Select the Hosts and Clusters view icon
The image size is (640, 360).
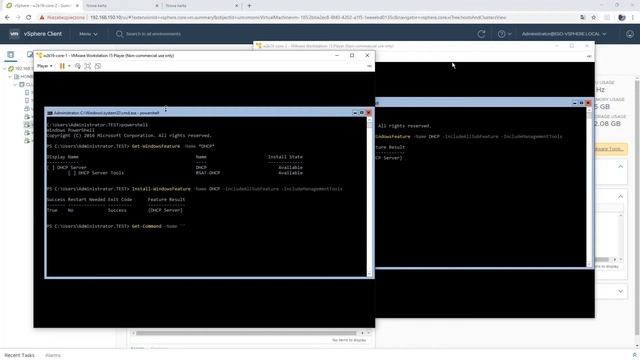[x=11, y=54]
